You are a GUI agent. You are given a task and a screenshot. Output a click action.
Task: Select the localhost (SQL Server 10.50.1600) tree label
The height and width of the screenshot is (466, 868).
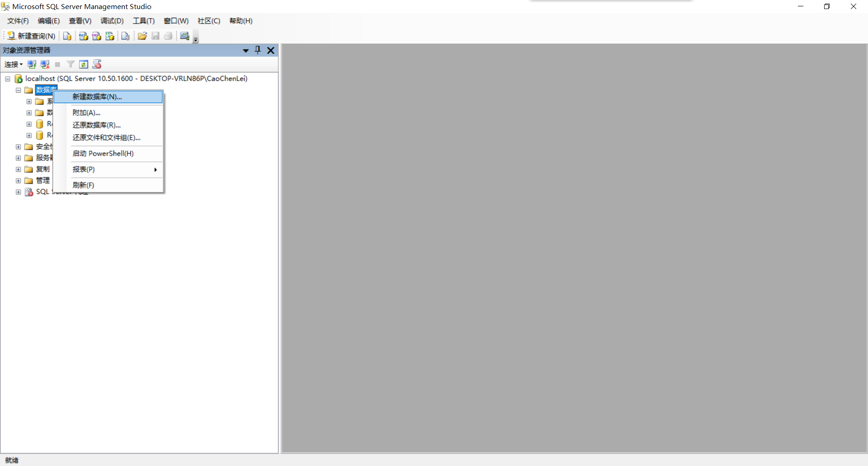pos(136,79)
